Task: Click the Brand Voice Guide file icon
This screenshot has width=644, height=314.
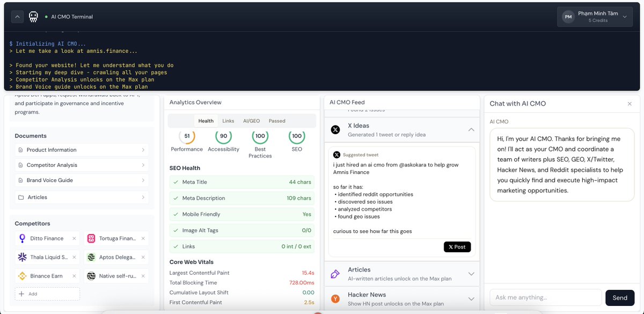Action: point(21,180)
